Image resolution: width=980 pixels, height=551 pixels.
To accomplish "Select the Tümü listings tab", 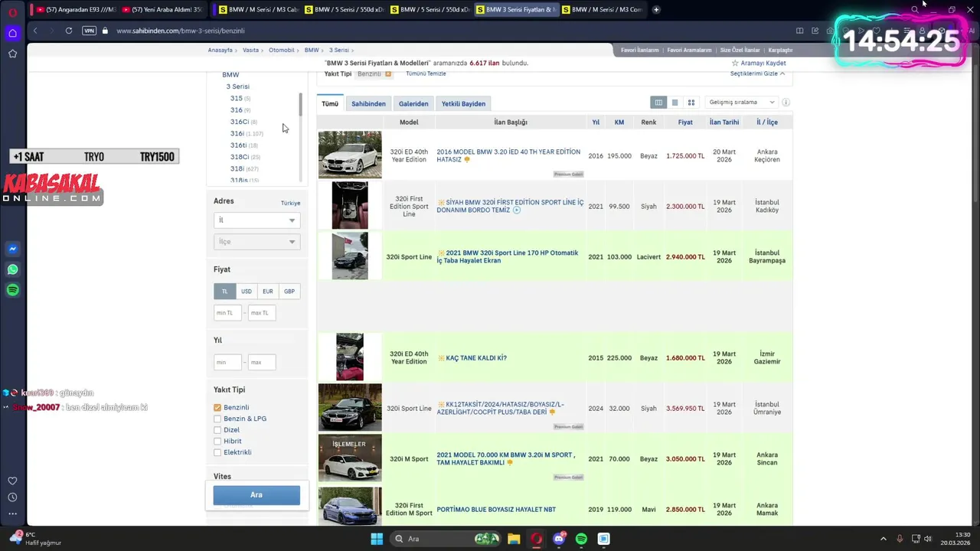I will tap(330, 103).
